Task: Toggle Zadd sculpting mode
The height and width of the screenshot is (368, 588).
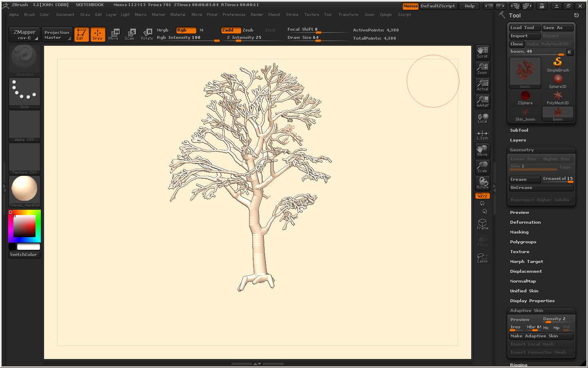Action: [231, 30]
